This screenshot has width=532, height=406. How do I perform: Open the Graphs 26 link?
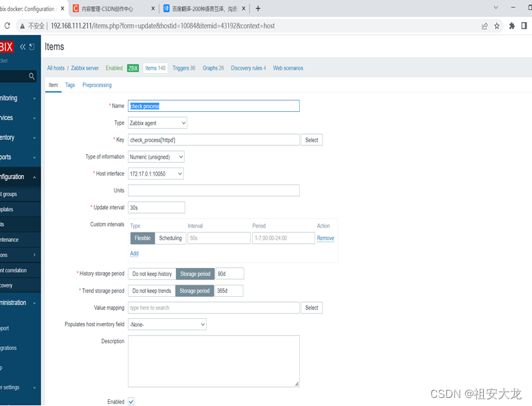(x=213, y=68)
